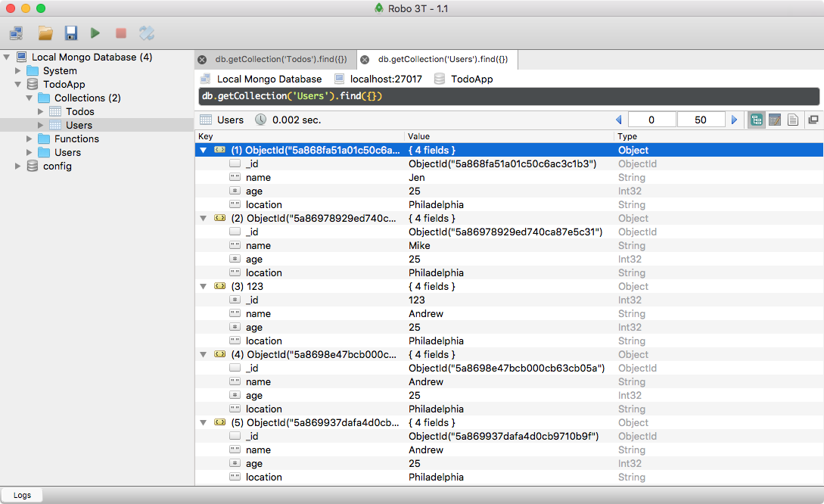
Task: Click the Stop execution icon in toolbar
Action: pos(120,33)
